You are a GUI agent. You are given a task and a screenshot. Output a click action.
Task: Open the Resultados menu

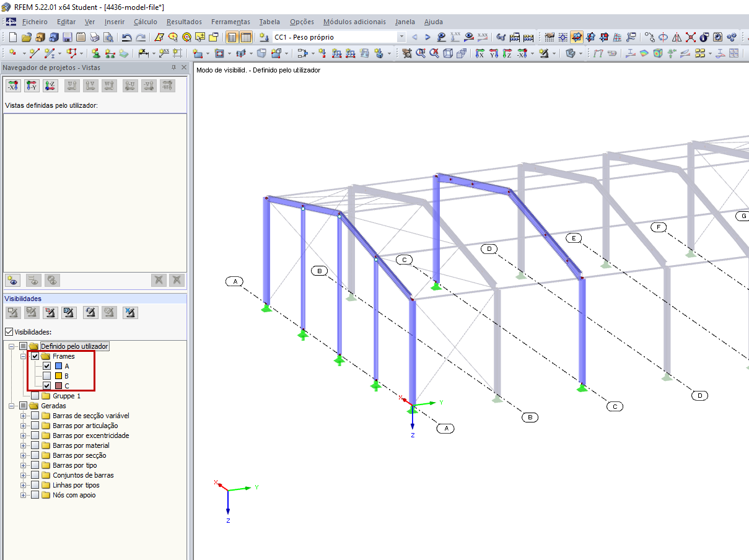coord(184,22)
